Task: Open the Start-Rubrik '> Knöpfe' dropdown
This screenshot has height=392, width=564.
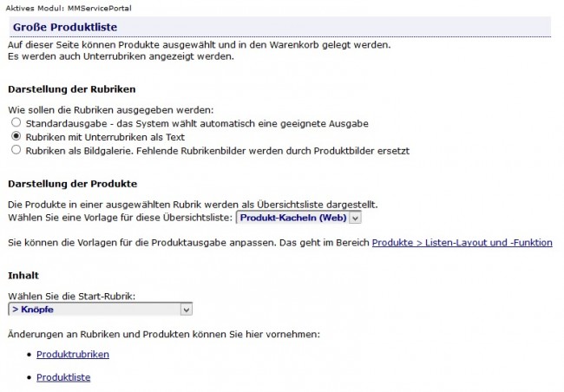Action: tap(100, 310)
